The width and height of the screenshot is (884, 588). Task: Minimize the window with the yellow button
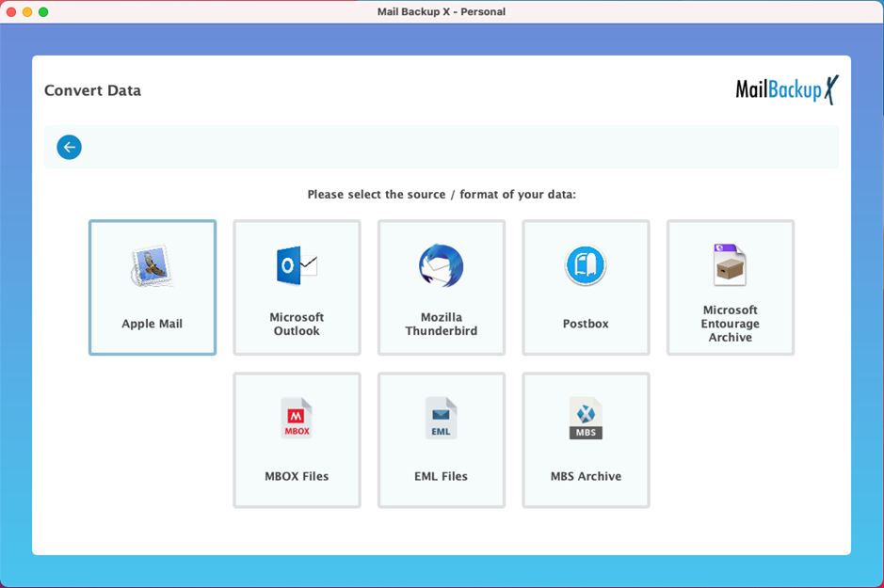(27, 12)
